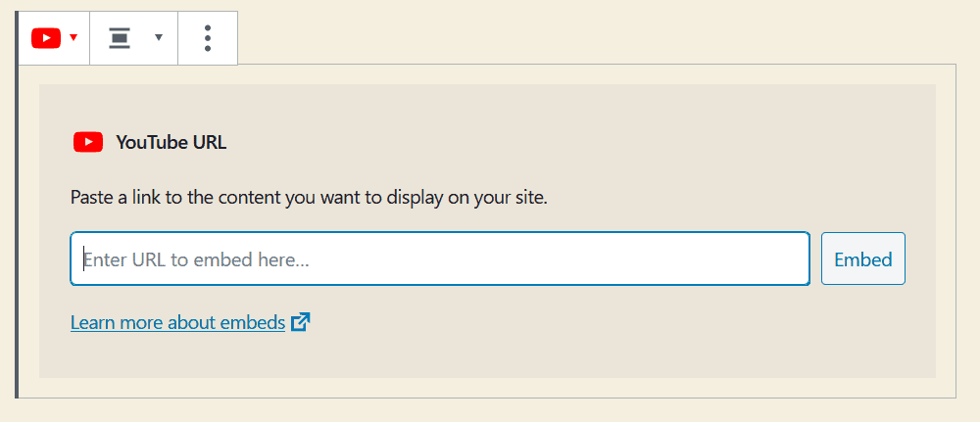Click the paste a link instruction text
The height and width of the screenshot is (422, 980).
click(x=309, y=199)
